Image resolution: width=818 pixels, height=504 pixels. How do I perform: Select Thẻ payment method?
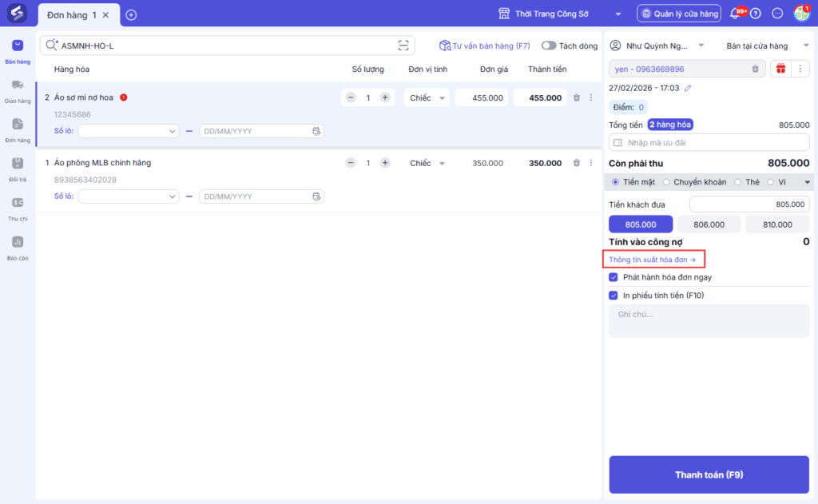pyautogui.click(x=737, y=182)
